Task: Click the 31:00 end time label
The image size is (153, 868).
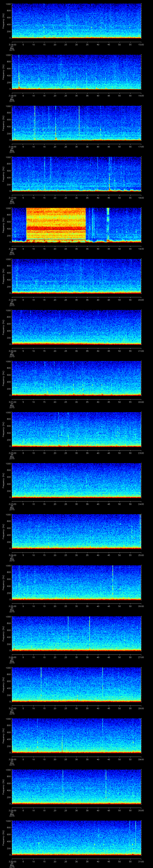Action: click(141, 861)
